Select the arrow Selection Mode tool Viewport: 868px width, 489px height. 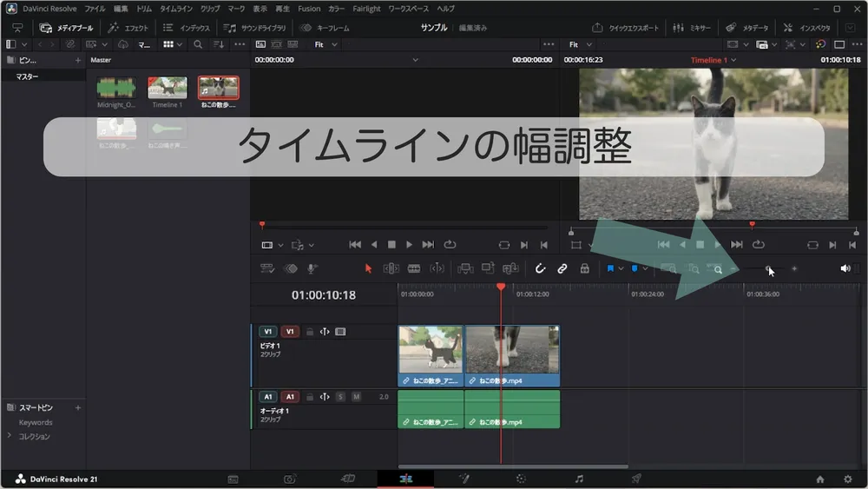(368, 268)
